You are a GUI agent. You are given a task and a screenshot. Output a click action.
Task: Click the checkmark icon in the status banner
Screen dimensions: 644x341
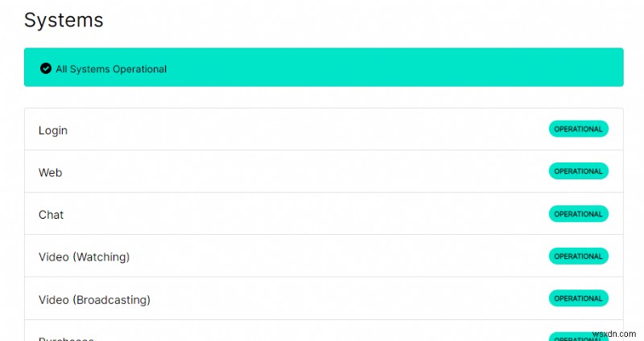pos(46,68)
